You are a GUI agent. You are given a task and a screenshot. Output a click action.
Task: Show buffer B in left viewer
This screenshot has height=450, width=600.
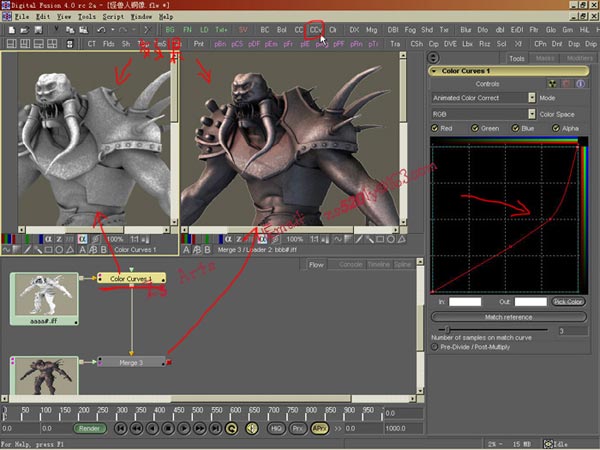pyautogui.click(x=104, y=250)
